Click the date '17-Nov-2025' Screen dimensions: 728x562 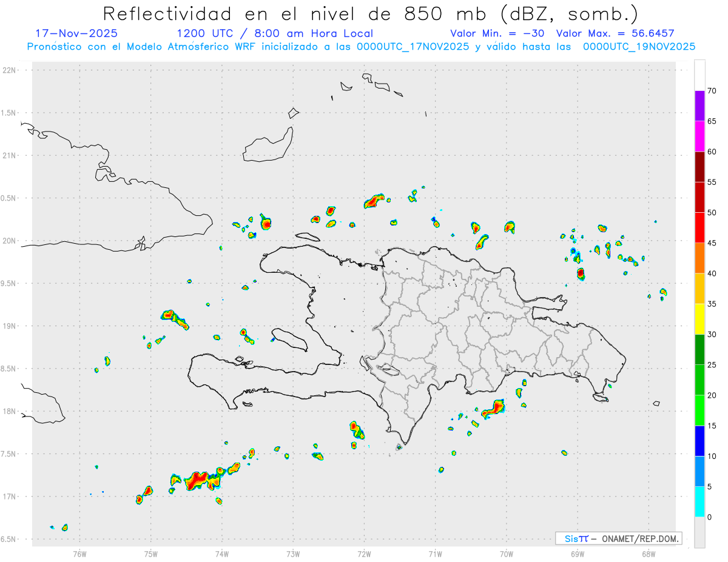77,33
